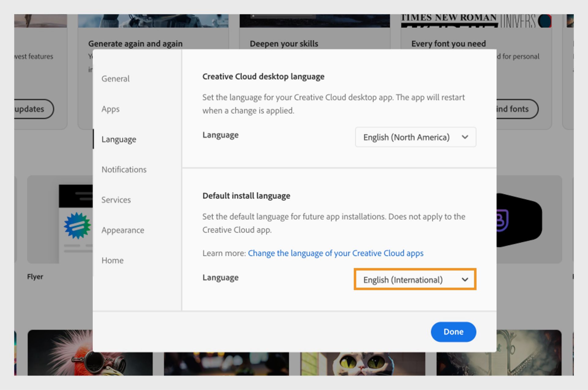Open the Apps preferences section
Screen dimensions: 588x390
[x=111, y=109]
